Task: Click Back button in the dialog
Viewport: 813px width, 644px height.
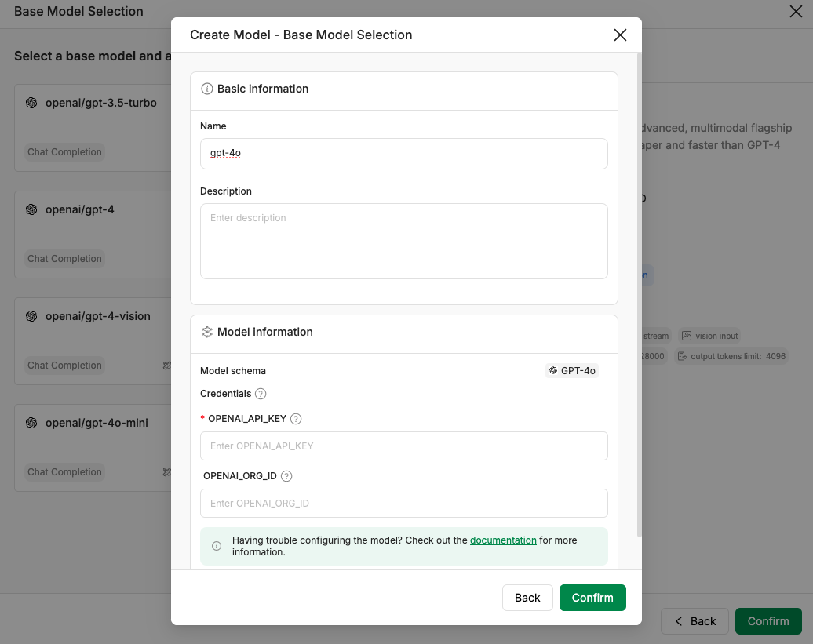Action: (527, 598)
